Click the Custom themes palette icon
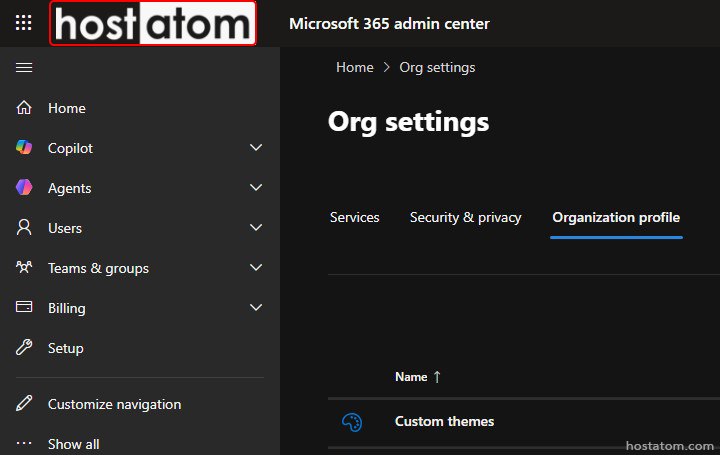Image resolution: width=720 pixels, height=455 pixels. (352, 422)
